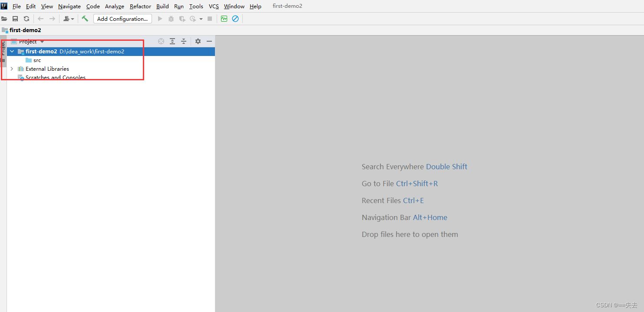Click the Expand All icon
644x312 pixels.
[x=172, y=41]
